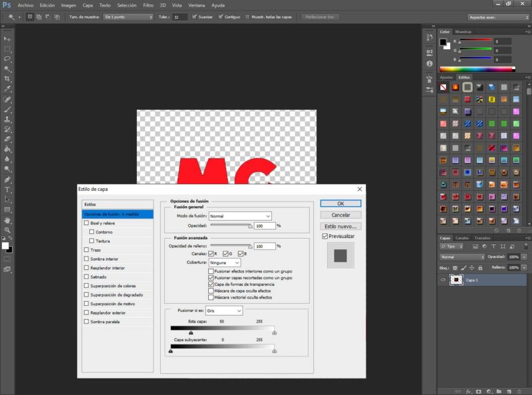The width and height of the screenshot is (532, 395).
Task: Select the Eyedropper tool
Action: tap(7, 88)
